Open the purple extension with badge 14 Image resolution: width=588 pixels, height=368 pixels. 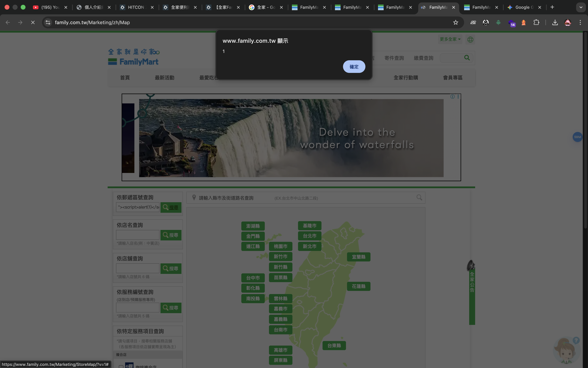click(x=511, y=23)
